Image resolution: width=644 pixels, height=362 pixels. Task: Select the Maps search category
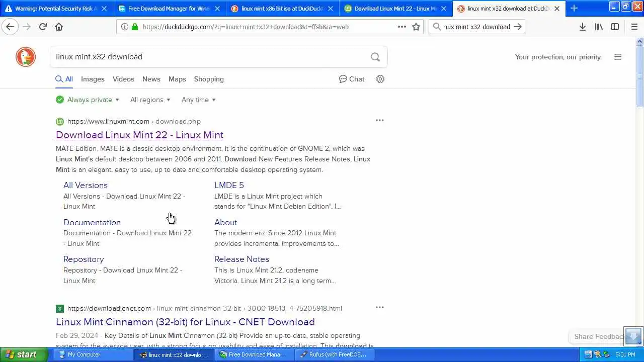pos(177,79)
